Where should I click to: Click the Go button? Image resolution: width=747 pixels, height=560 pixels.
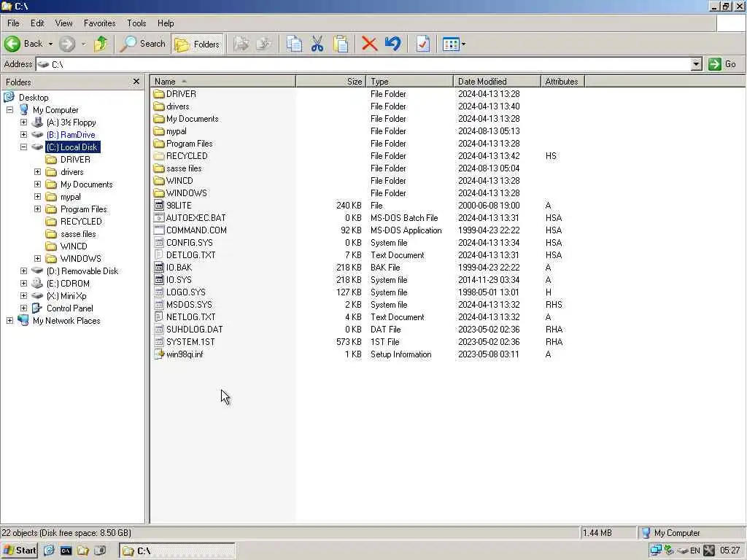click(x=722, y=64)
